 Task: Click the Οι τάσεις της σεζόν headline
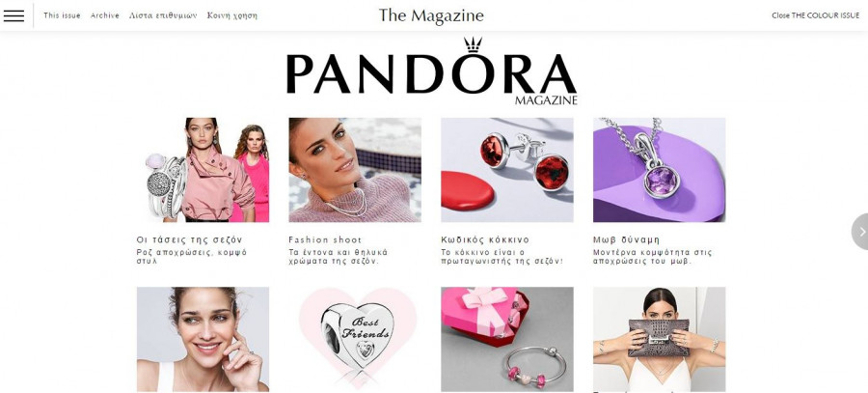[x=190, y=240]
